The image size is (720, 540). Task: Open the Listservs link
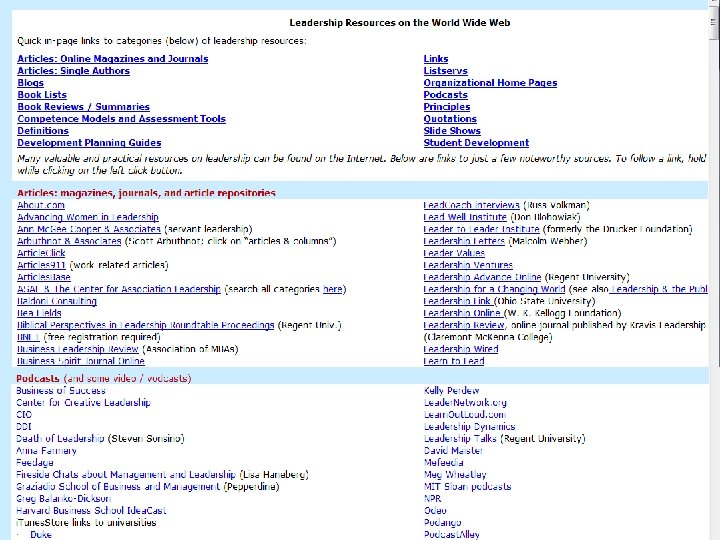click(445, 71)
